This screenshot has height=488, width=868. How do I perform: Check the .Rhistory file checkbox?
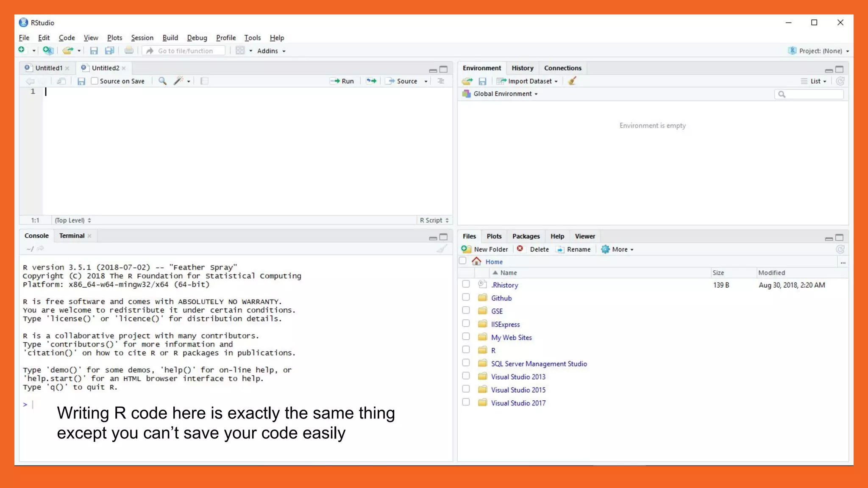(x=466, y=284)
